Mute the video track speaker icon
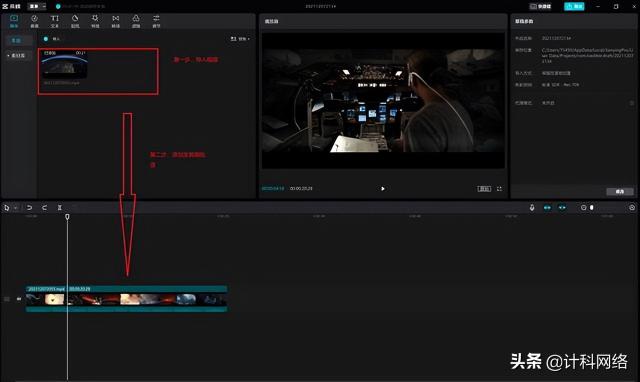Screen dimensions: 640x382 point(19,299)
